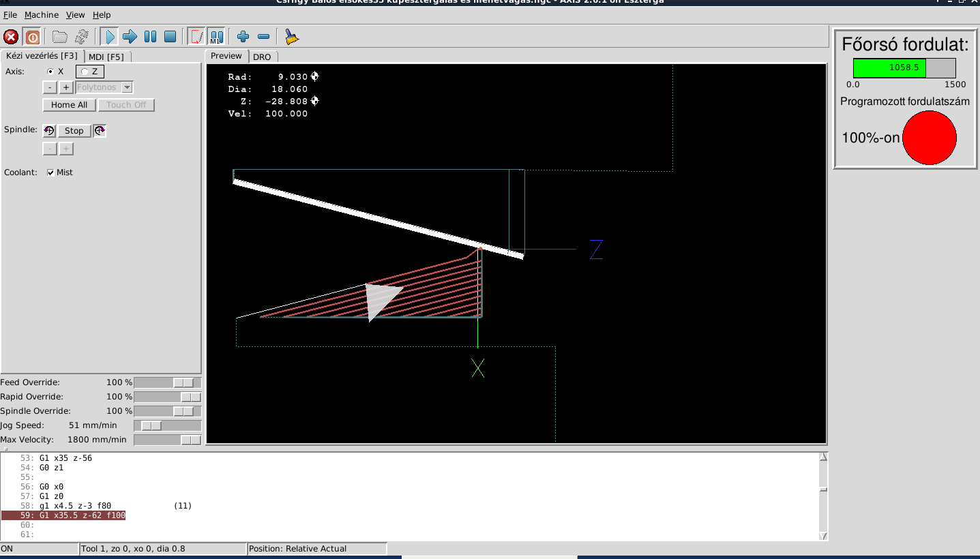Image resolution: width=980 pixels, height=559 pixels.
Task: Uncheck the Mist coolant checkbox
Action: click(50, 172)
